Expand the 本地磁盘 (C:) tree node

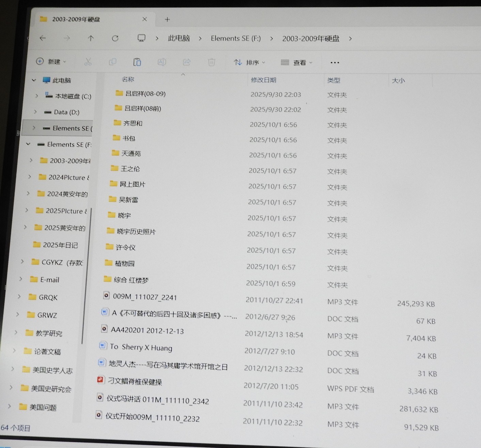(36, 96)
